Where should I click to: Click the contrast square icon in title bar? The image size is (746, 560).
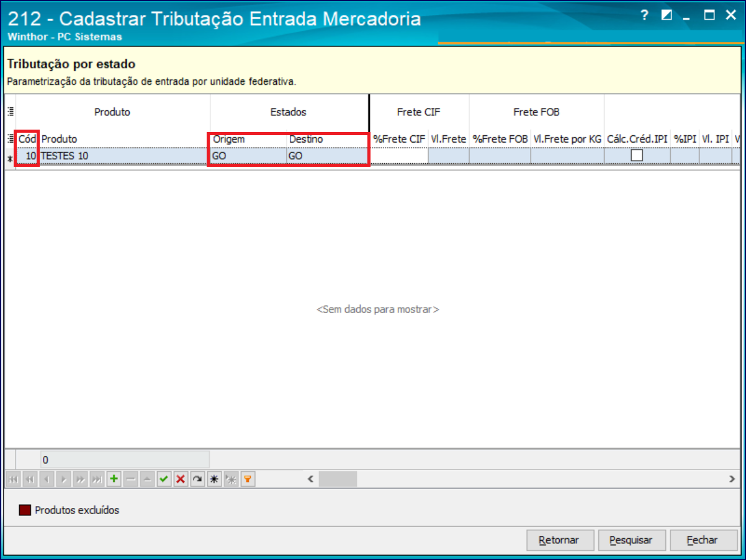667,16
